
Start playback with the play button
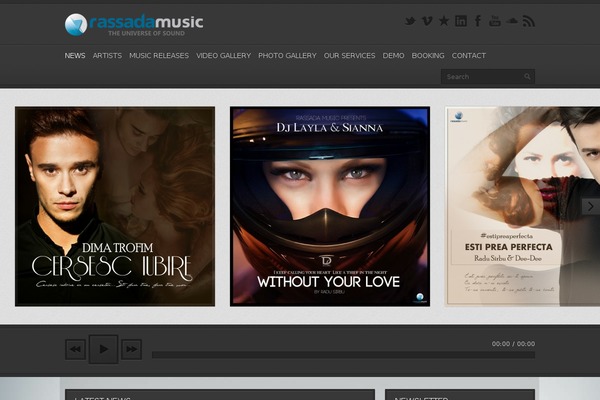(103, 349)
